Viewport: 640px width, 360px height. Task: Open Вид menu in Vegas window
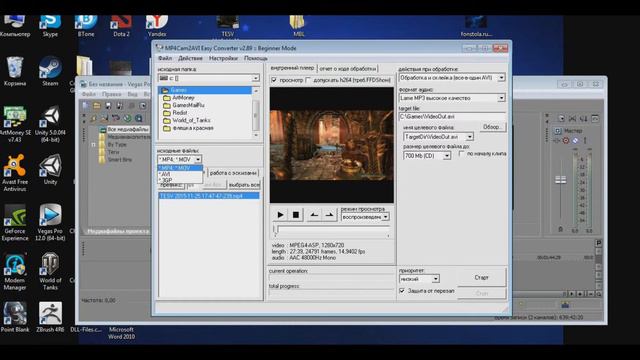(x=132, y=94)
